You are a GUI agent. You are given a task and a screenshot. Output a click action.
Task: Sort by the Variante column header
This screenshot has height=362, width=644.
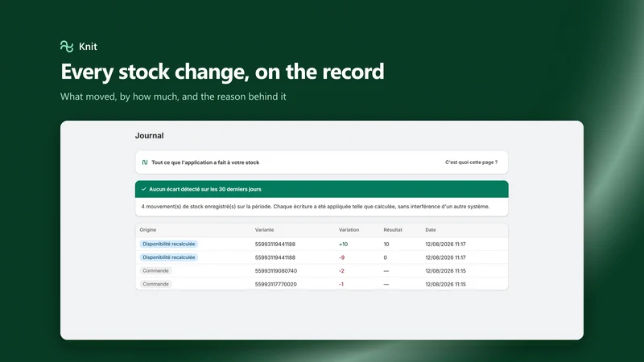(265, 230)
